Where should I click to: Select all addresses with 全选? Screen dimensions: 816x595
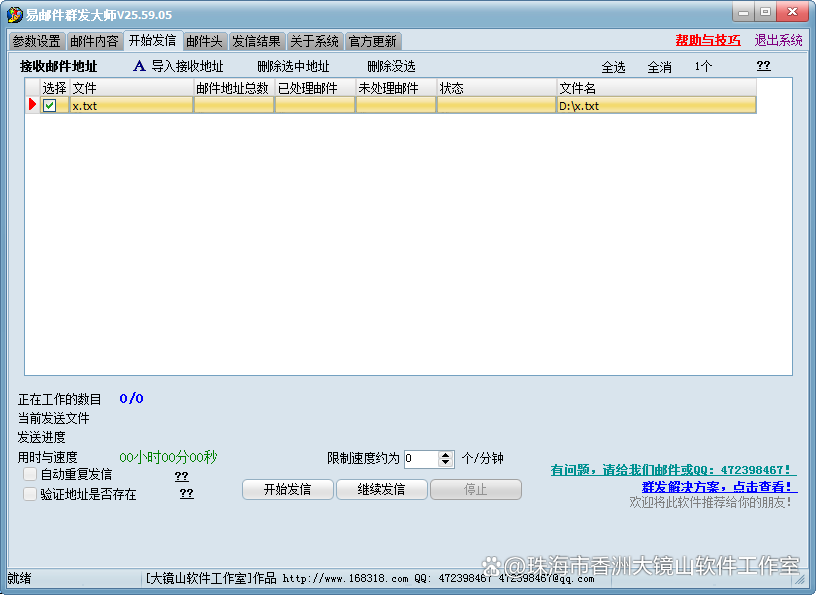pyautogui.click(x=613, y=67)
